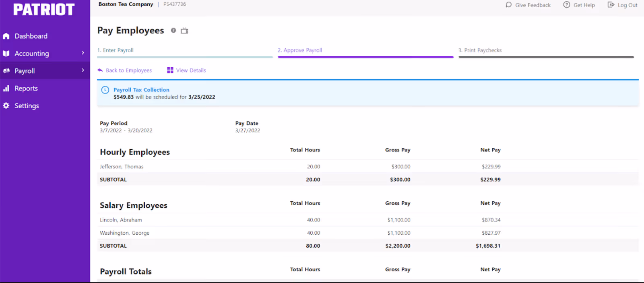Click the Settings gear icon
The width and height of the screenshot is (644, 283).
[x=6, y=105]
